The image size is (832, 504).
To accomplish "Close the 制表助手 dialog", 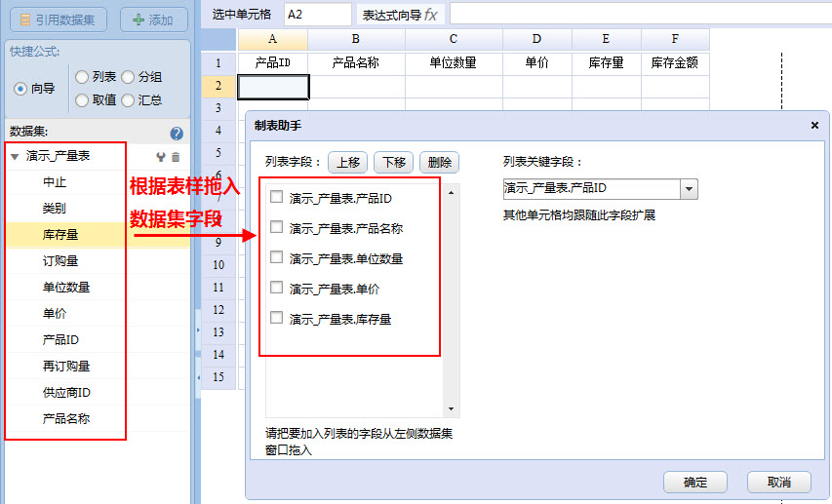I will click(x=814, y=125).
